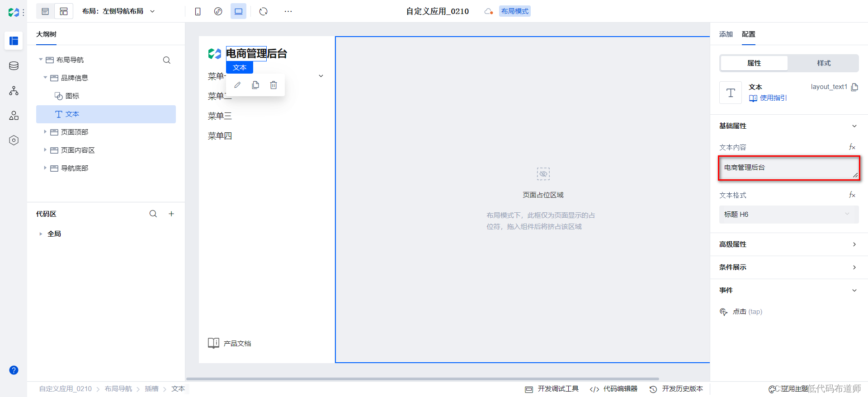
Task: Open the 文本格式 标题 H6 dropdown
Action: (789, 215)
